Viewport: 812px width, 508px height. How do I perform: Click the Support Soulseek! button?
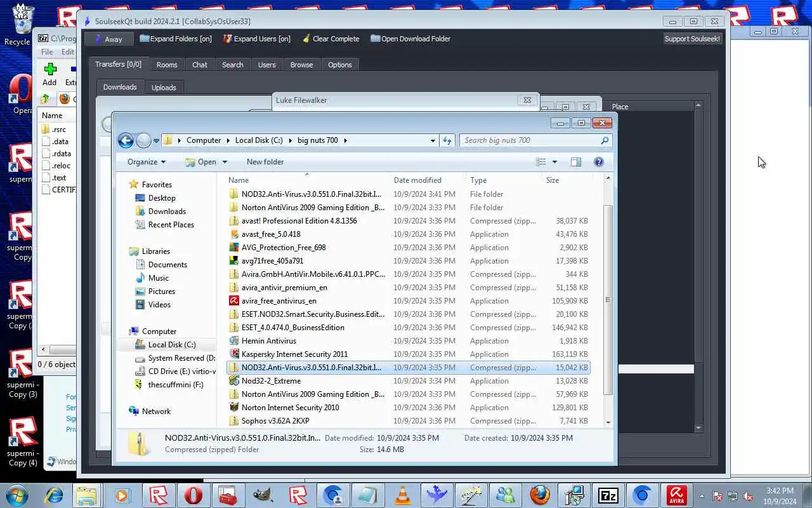coord(692,39)
